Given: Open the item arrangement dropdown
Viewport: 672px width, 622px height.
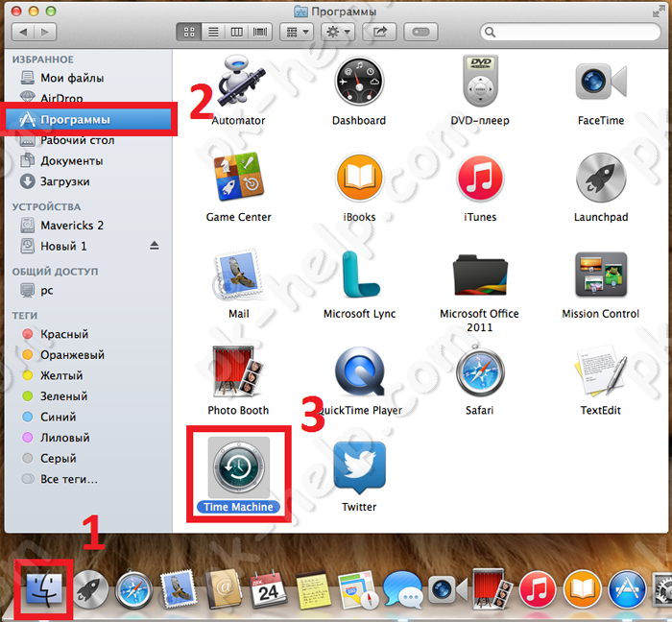Looking at the screenshot, I should 297,32.
